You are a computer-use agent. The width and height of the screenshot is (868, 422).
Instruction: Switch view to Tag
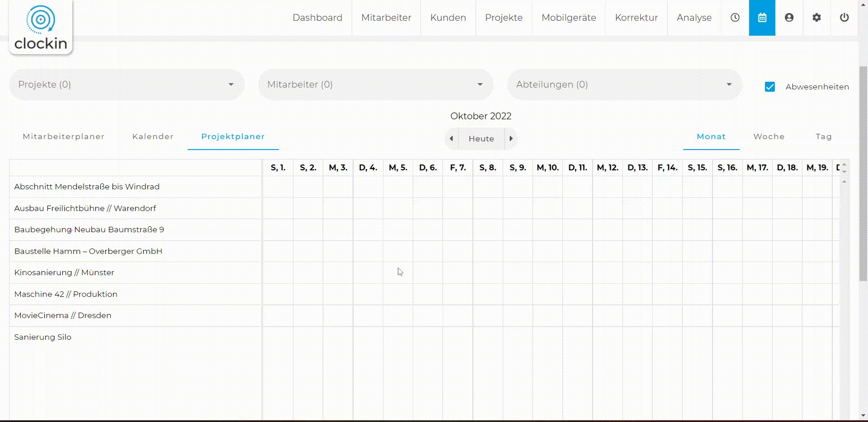tap(824, 136)
